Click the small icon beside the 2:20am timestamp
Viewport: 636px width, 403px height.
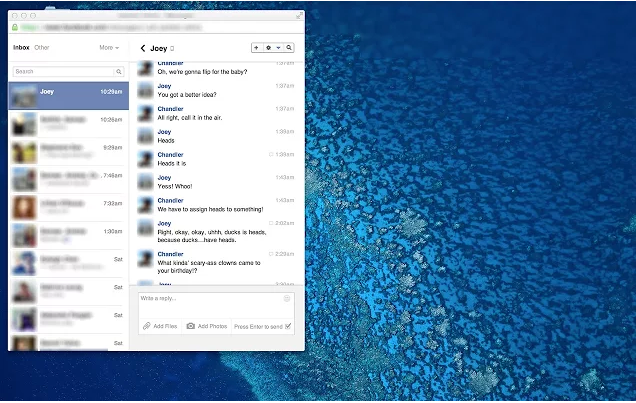pyautogui.click(x=271, y=254)
